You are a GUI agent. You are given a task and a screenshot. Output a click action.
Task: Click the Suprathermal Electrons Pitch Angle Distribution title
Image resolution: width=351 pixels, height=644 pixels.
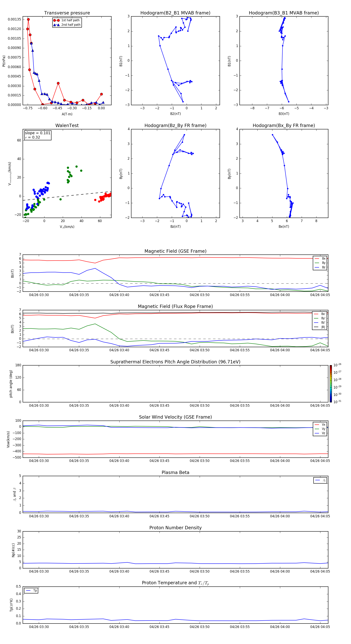tap(175, 362)
